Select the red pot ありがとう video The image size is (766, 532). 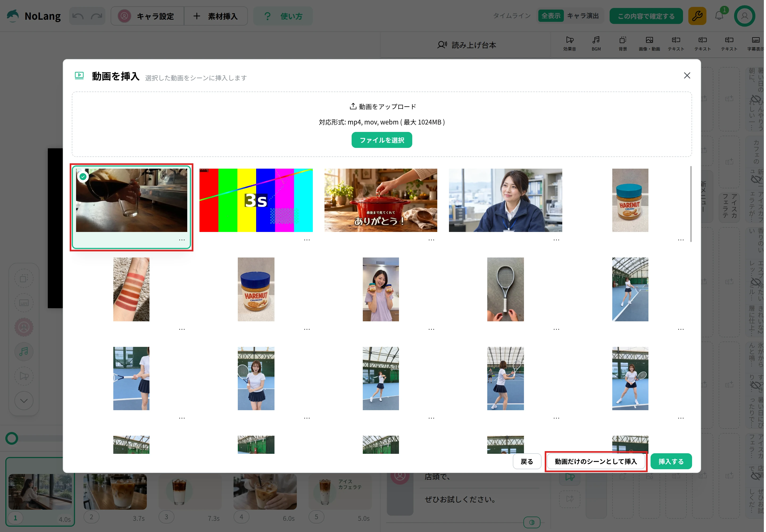tap(381, 200)
